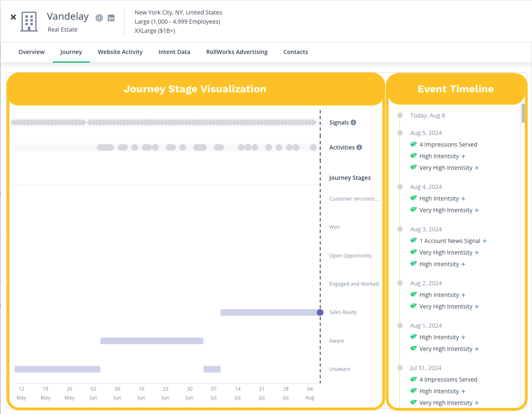
Task: Click RollWorks icon beside Aug 5 Impressions Served
Action: click(413, 145)
